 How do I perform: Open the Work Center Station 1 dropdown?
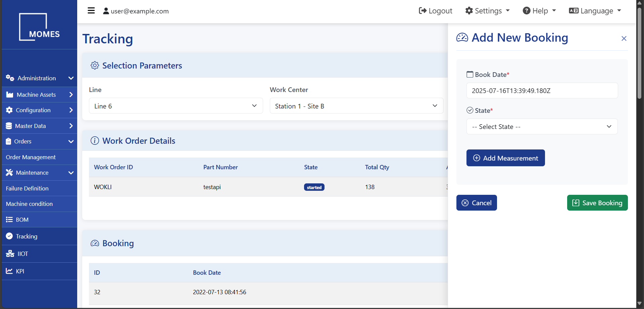coord(356,106)
